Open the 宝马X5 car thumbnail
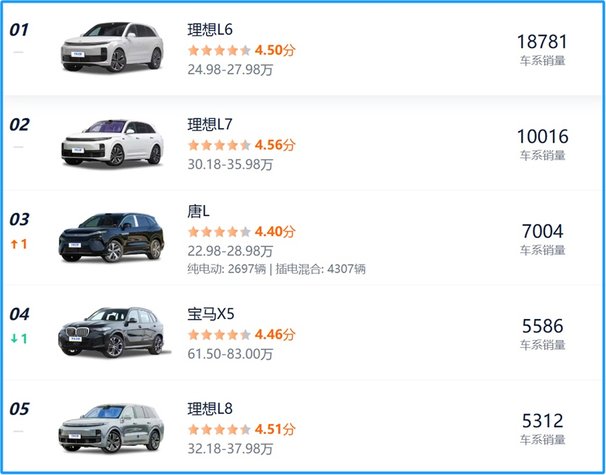The height and width of the screenshot is (475, 606). 112,332
